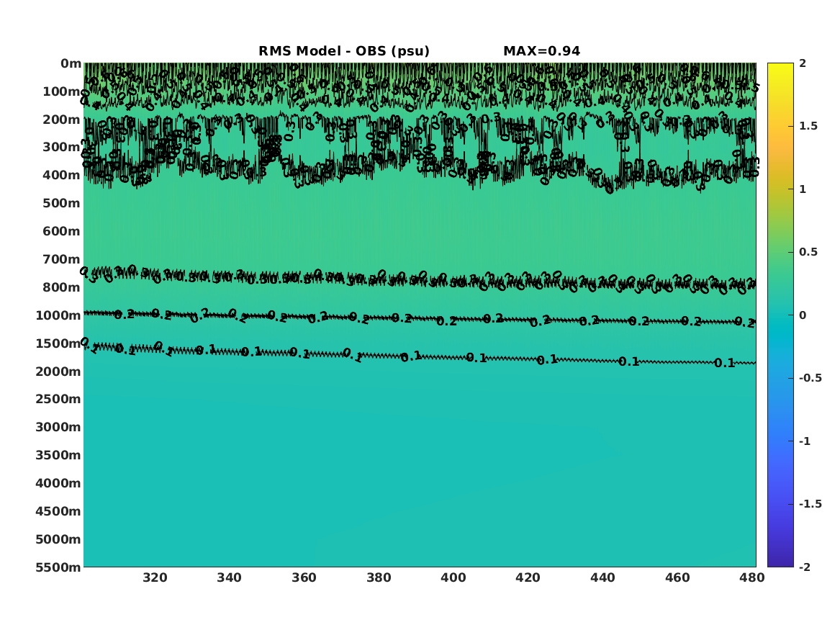Screen dimensions: 840x630
Task: Click the x-axis tick label '400'
Action: [453, 577]
